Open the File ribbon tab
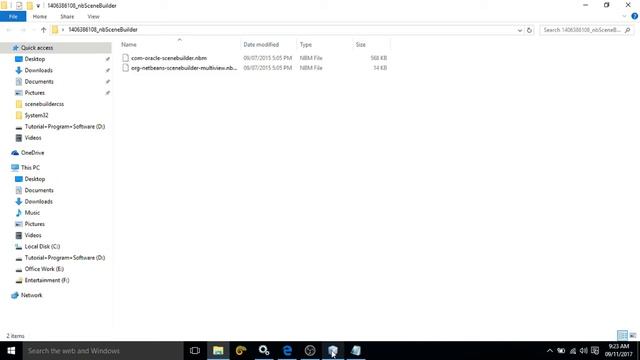Screen dimensions: 640x360 tap(13, 17)
